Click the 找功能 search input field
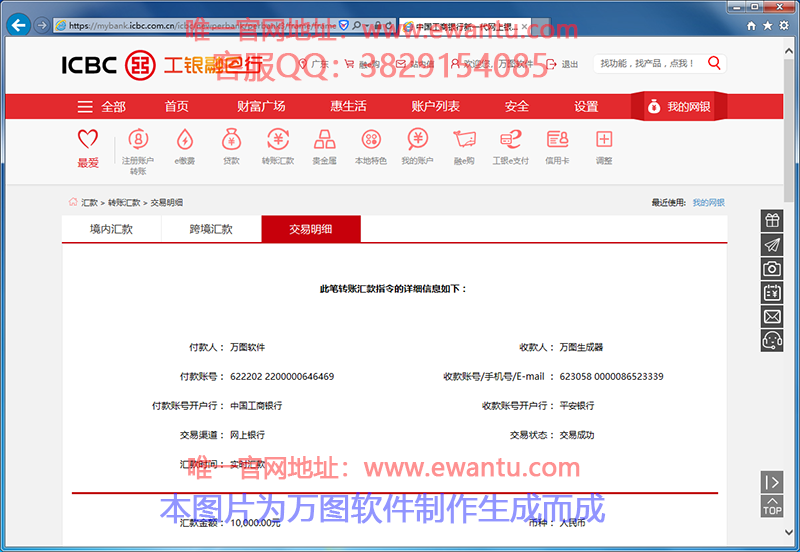Screen dimensions: 800x552 pyautogui.click(x=648, y=63)
